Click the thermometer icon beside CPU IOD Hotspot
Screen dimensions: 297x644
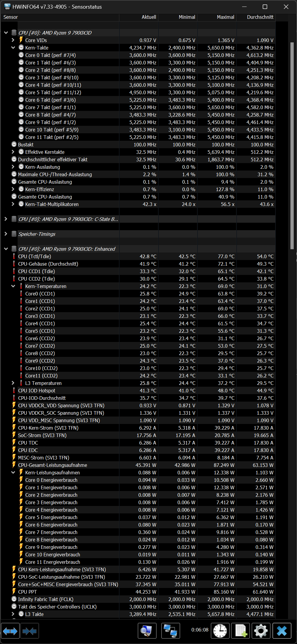point(14,390)
